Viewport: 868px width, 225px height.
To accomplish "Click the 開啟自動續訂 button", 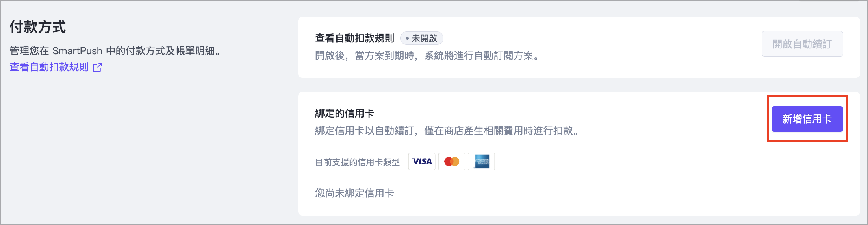I will [x=802, y=44].
